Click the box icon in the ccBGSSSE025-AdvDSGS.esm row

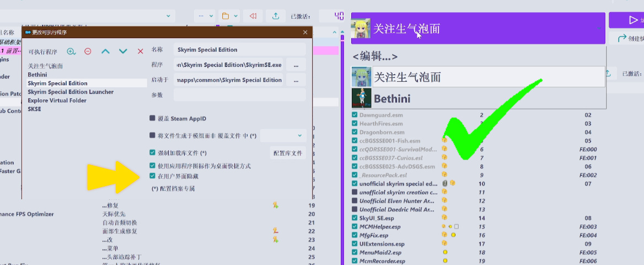[444, 166]
